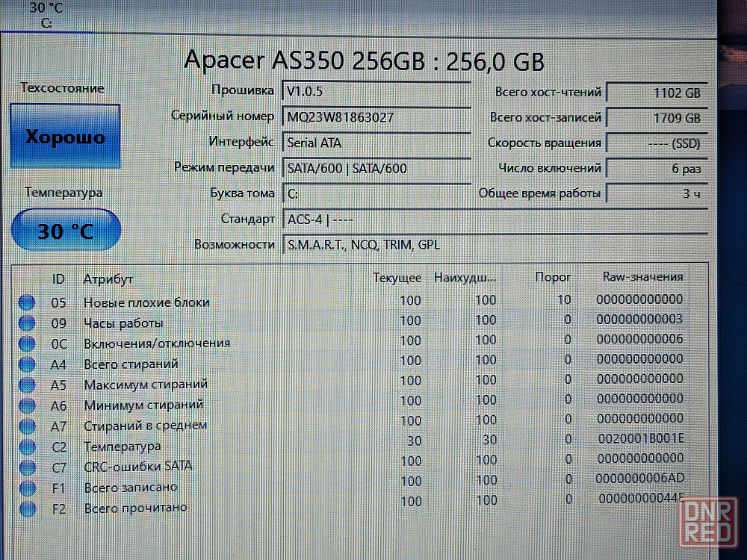The image size is (747, 560).
Task: Click the Текущее column header
Action: click(397, 278)
